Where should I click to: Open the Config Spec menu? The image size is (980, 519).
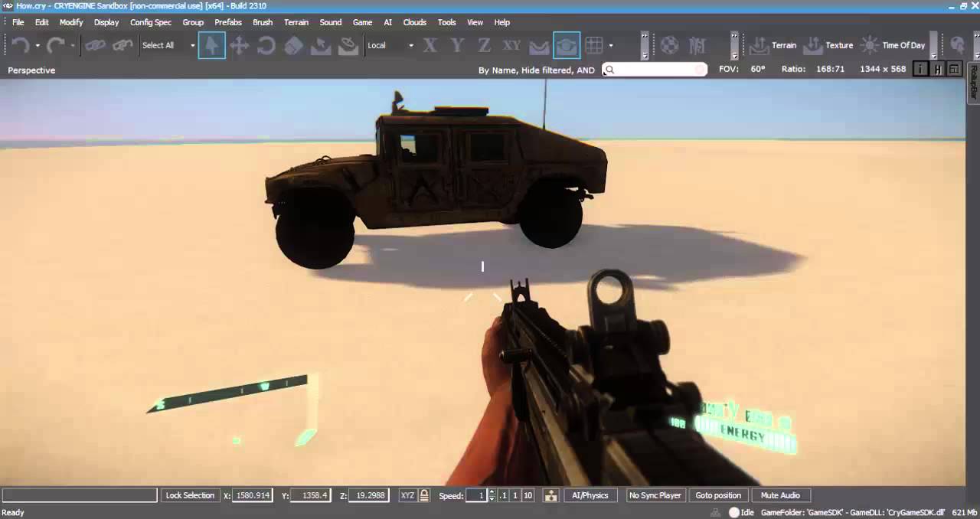(151, 22)
